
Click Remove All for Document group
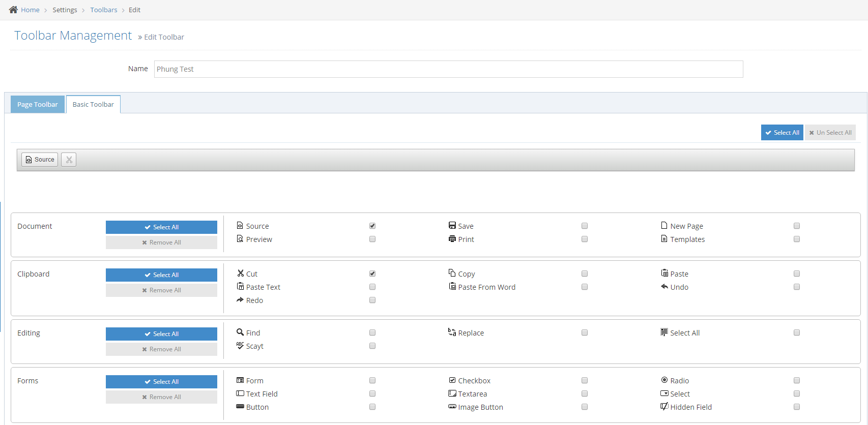tap(161, 242)
